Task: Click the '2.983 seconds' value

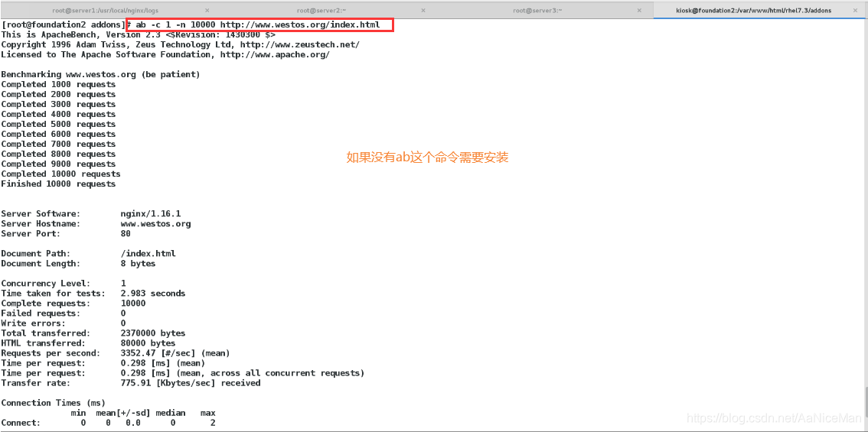Action: click(153, 294)
